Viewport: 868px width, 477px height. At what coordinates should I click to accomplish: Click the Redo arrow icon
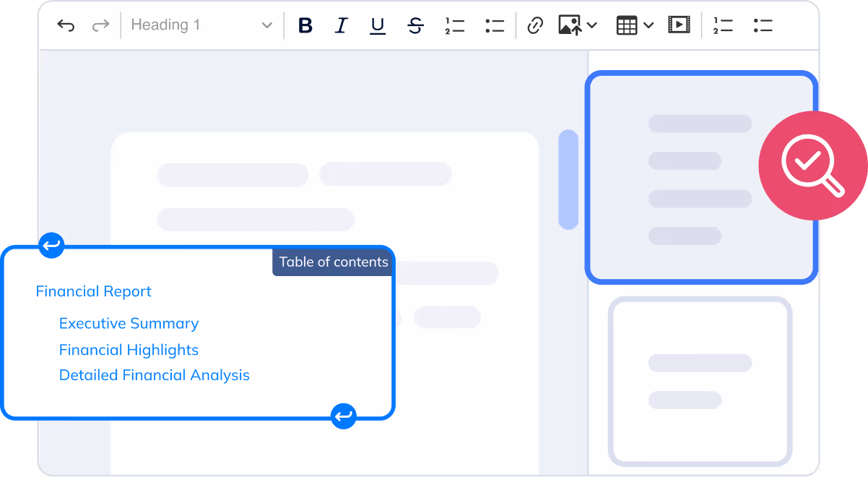pyautogui.click(x=100, y=26)
